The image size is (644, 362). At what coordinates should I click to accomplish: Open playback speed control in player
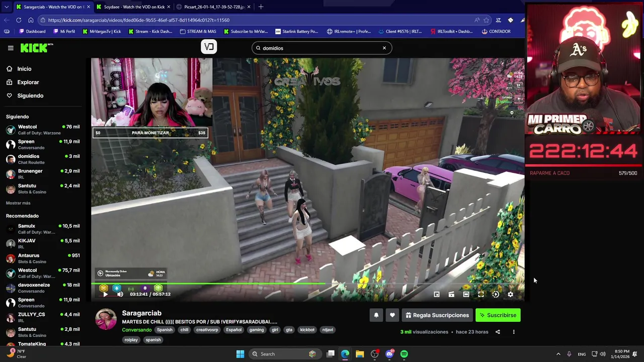click(x=496, y=295)
